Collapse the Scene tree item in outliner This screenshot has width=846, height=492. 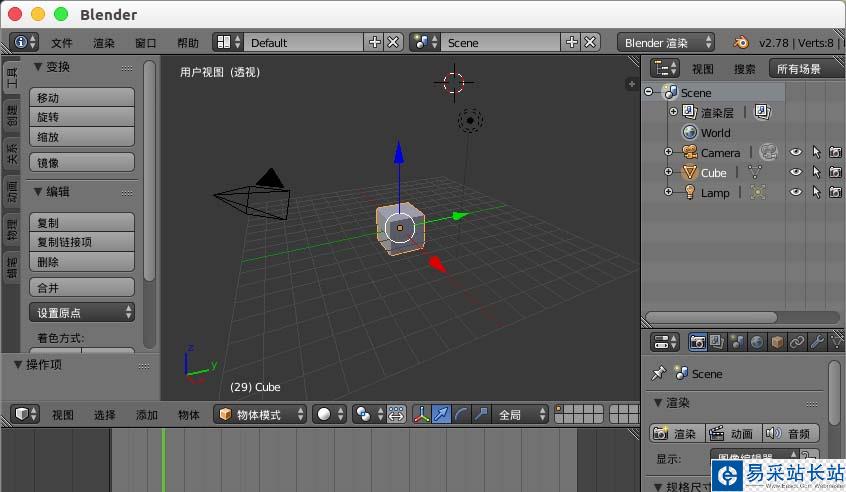(649, 92)
